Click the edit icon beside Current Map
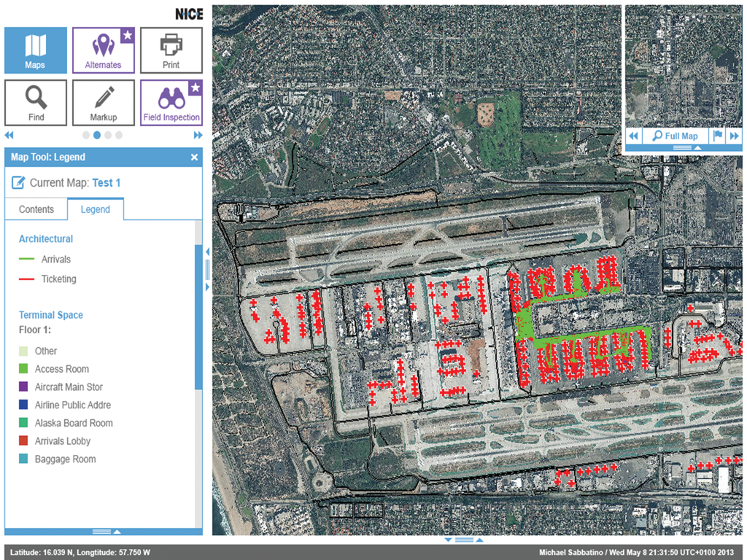This screenshot has height=560, width=747. click(18, 183)
